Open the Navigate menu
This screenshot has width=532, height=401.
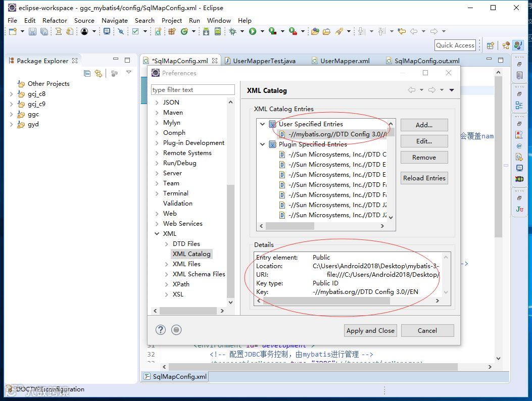(115, 20)
